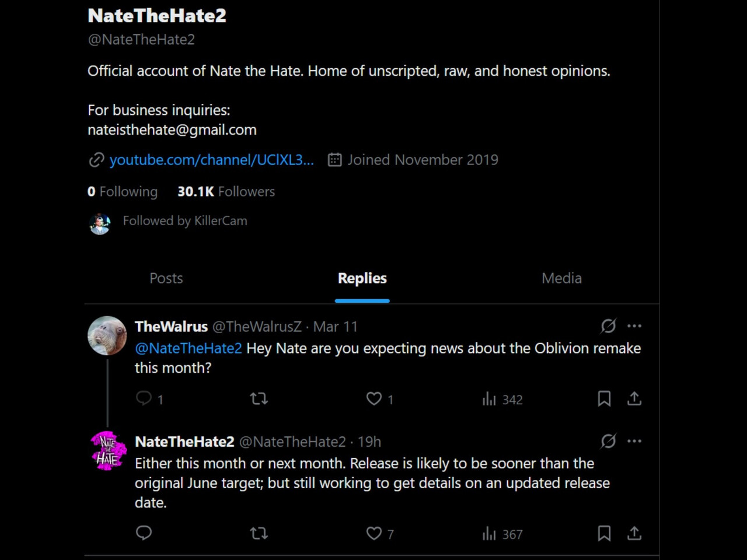The height and width of the screenshot is (560, 747).
Task: Share NateTheHate2's reply
Action: [634, 533]
